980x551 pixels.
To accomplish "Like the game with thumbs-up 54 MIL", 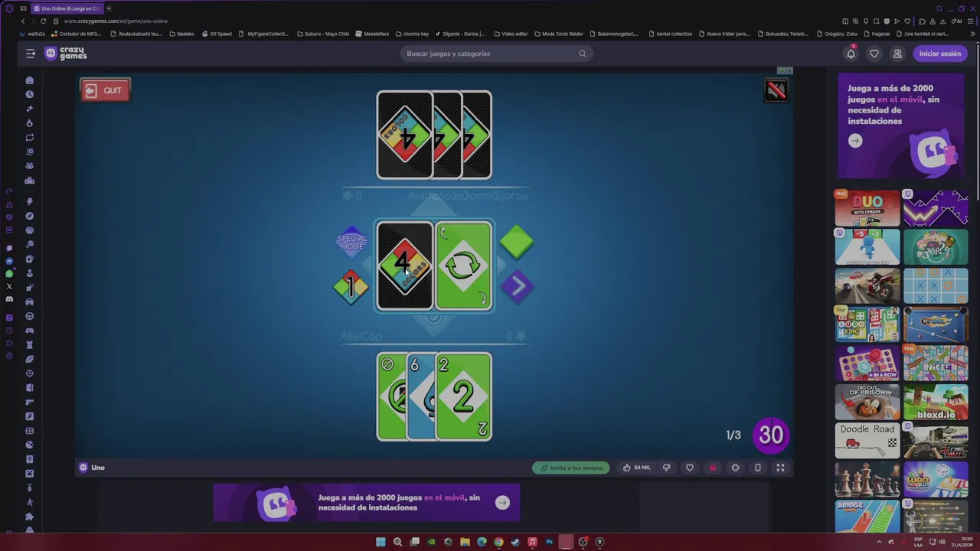I will [x=637, y=468].
